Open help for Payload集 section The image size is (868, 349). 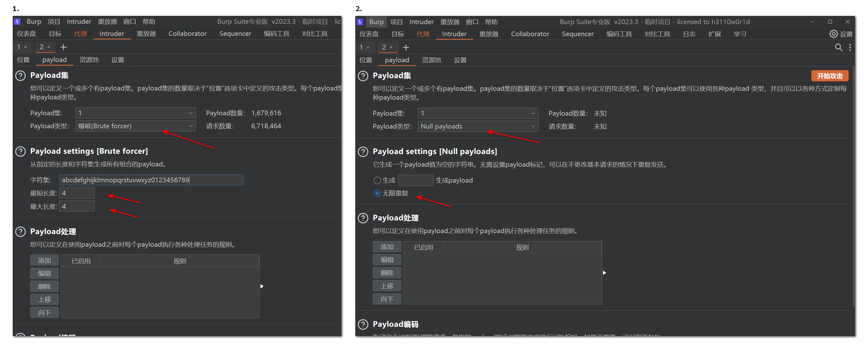(x=363, y=76)
